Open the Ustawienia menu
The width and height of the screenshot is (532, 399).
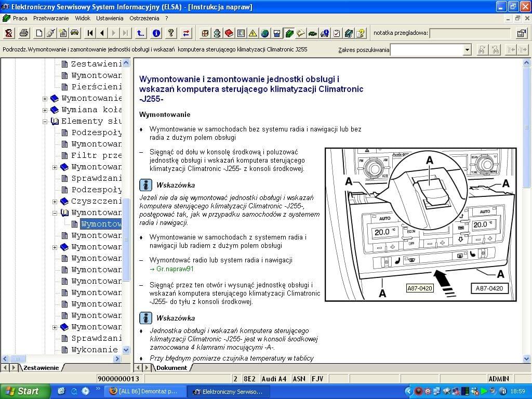(x=110, y=18)
